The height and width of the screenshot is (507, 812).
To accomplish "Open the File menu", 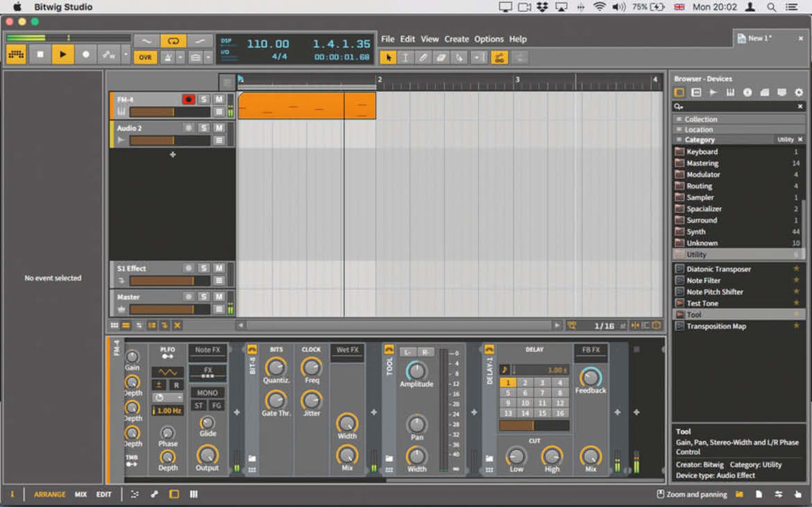I will click(387, 39).
